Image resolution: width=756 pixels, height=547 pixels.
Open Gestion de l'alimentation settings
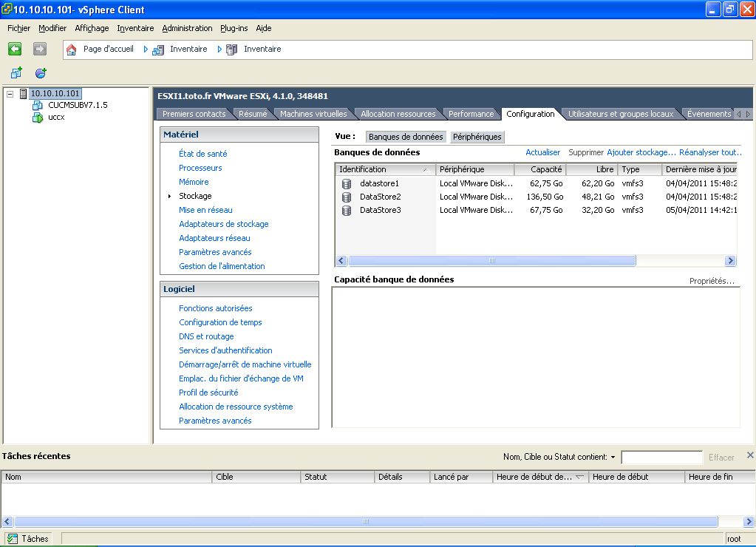[222, 266]
